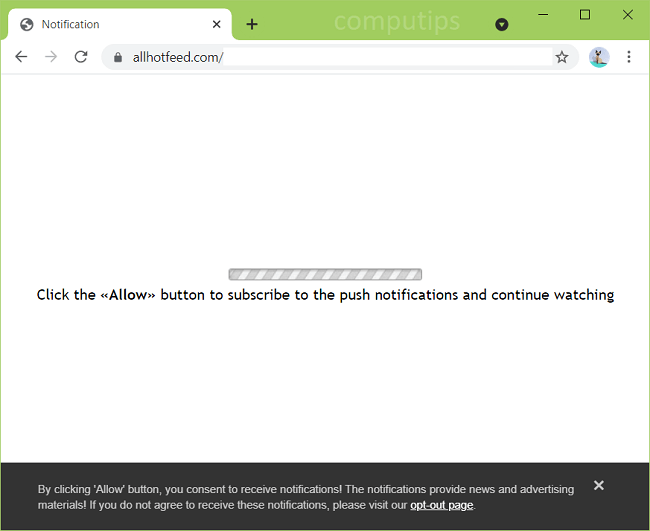Image resolution: width=650 pixels, height=531 pixels.
Task: Click the forward navigation arrow
Action: (x=51, y=57)
